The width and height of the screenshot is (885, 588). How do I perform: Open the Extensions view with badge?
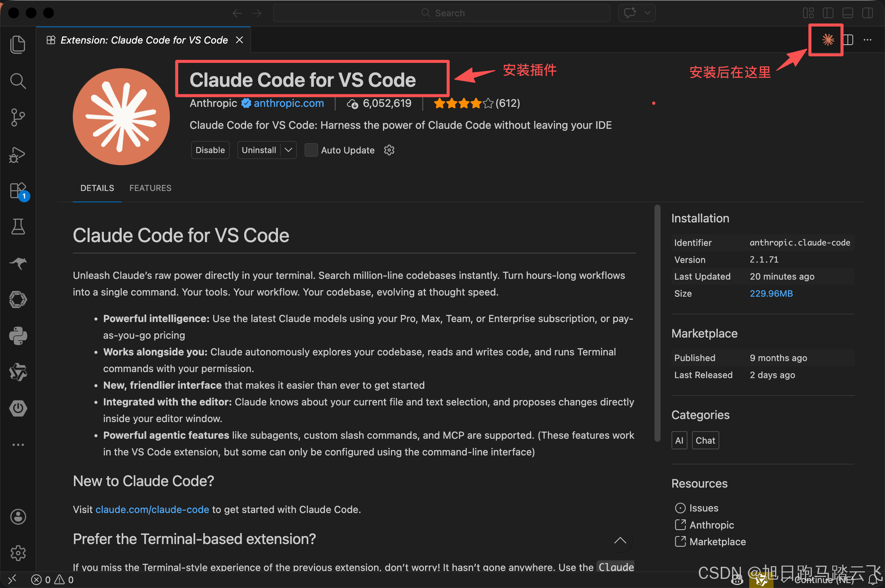click(17, 191)
